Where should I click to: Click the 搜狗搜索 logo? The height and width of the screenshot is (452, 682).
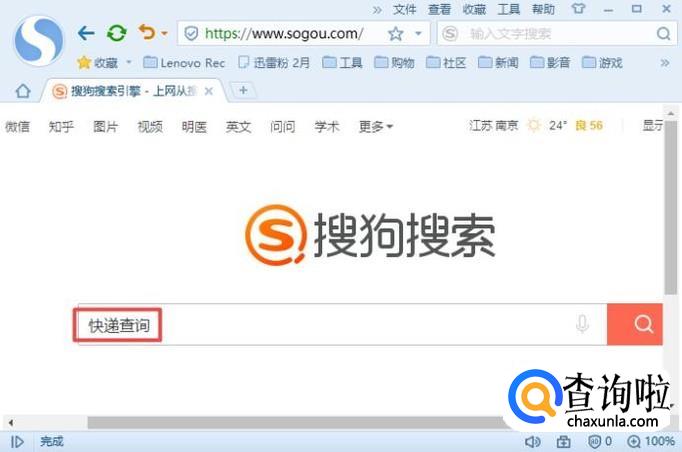[370, 235]
